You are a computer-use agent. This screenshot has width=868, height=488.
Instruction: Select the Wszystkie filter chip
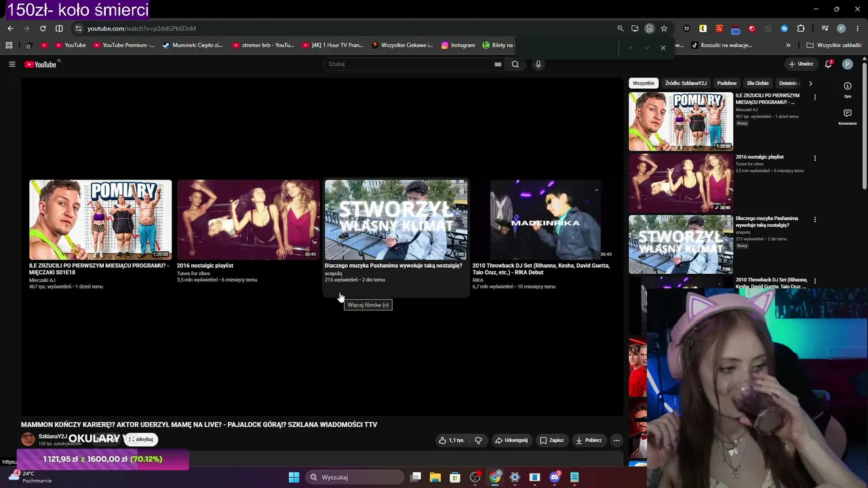pos(644,83)
